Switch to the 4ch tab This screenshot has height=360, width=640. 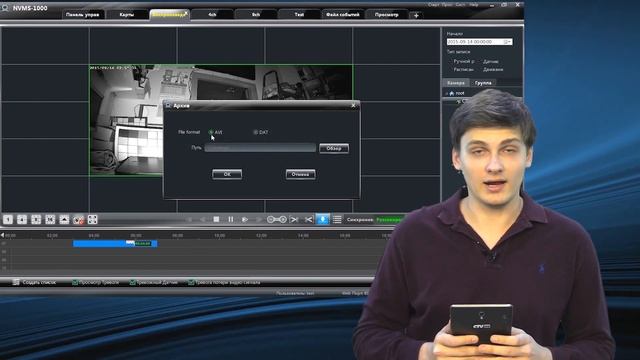pos(212,15)
